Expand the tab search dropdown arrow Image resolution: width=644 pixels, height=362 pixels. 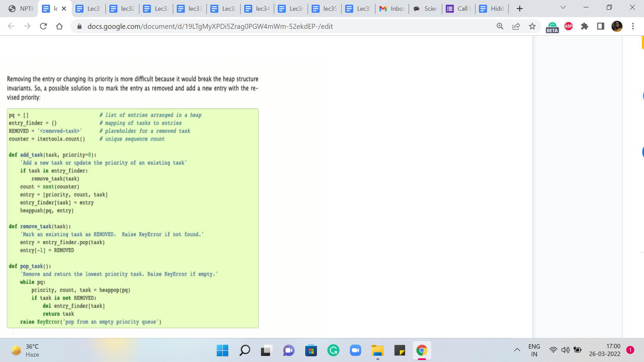pos(563,8)
